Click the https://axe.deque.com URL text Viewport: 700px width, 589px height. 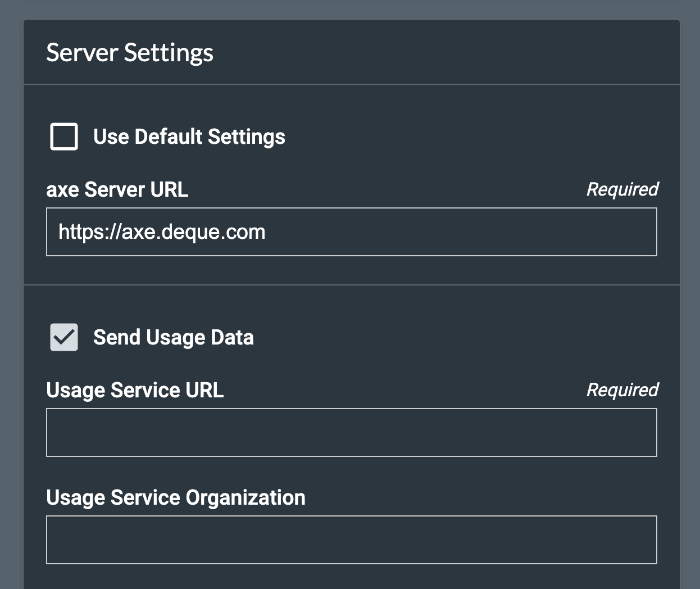[x=162, y=232]
